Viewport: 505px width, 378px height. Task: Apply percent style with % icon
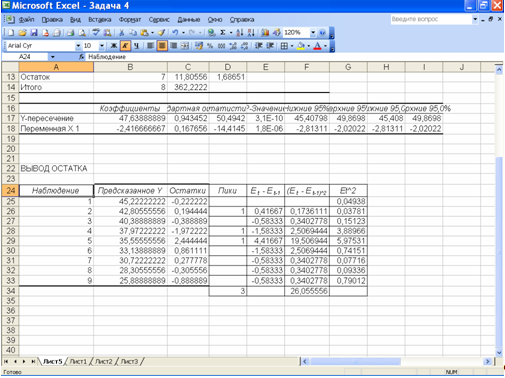[x=210, y=46]
